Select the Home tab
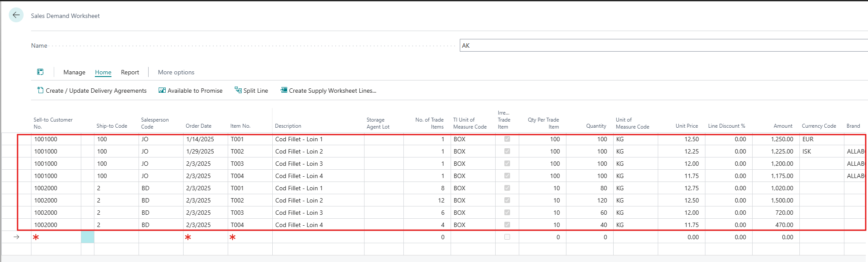This screenshot has height=262, width=868. click(103, 72)
